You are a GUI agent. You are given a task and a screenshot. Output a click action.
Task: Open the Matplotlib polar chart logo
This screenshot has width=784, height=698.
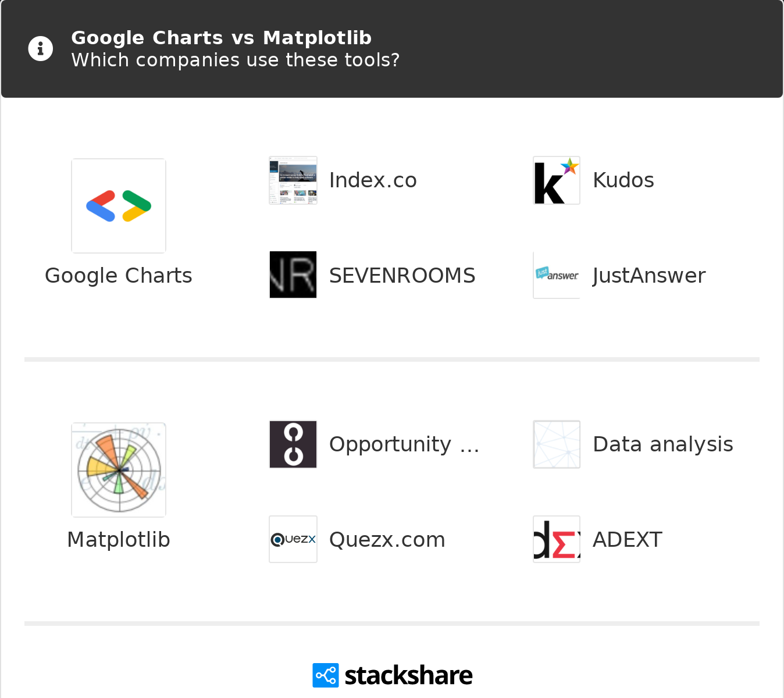tap(119, 470)
